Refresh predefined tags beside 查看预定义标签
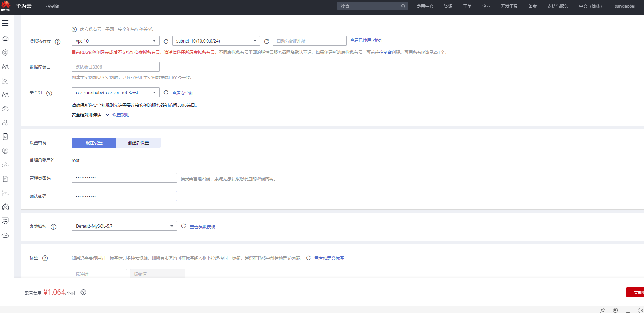This screenshot has width=644, height=313. tap(308, 258)
